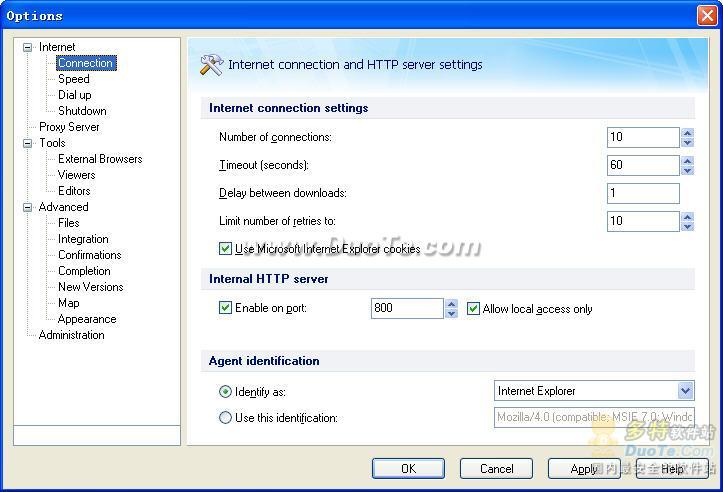
Task: Decrease Number of connections with down arrow
Action: (687, 142)
